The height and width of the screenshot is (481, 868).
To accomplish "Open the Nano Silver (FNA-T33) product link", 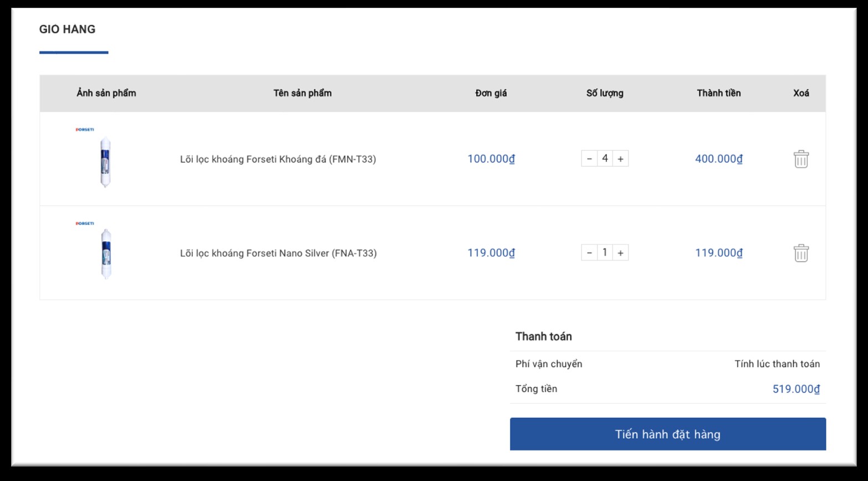I will (278, 254).
